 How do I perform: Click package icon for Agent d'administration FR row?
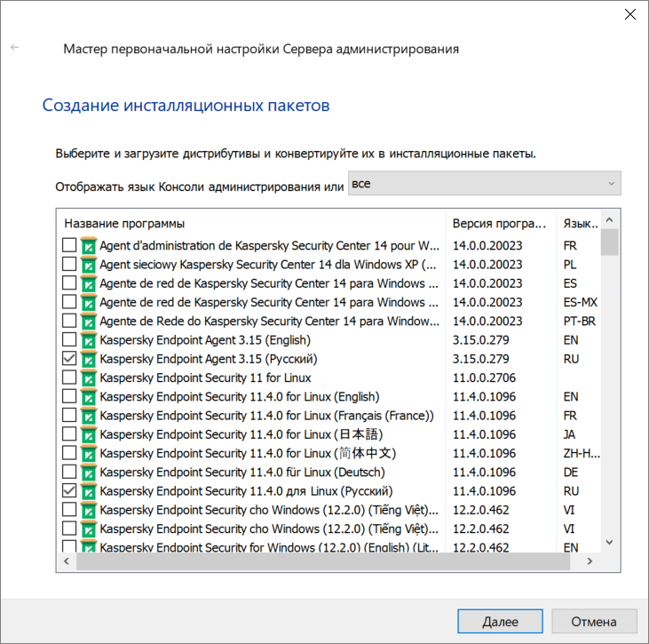(x=89, y=245)
